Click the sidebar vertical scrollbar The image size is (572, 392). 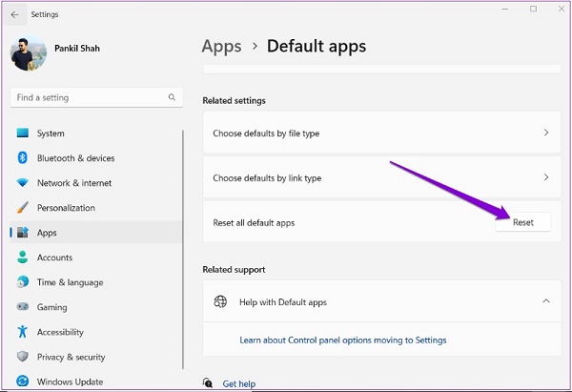[183, 250]
